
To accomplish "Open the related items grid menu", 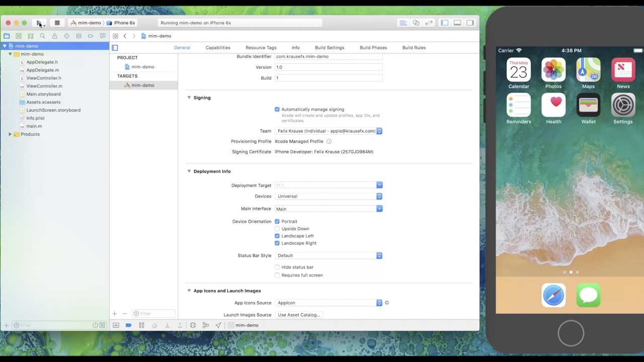I will point(115,36).
